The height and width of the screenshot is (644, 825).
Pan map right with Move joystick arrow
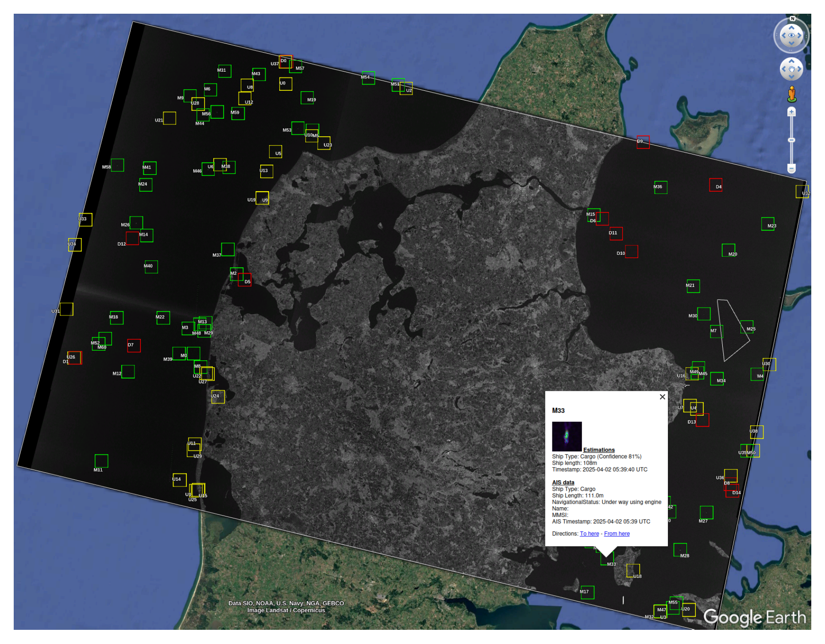[800, 69]
